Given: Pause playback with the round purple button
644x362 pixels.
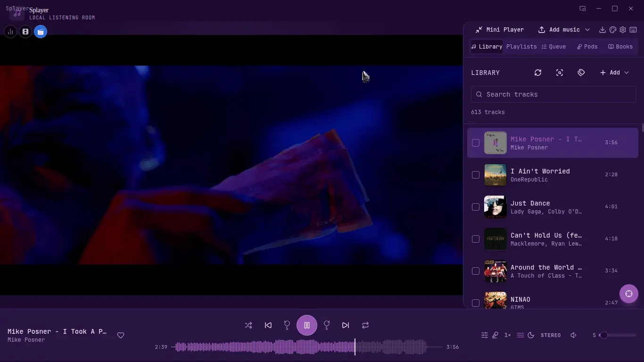Looking at the screenshot, I should [x=307, y=325].
